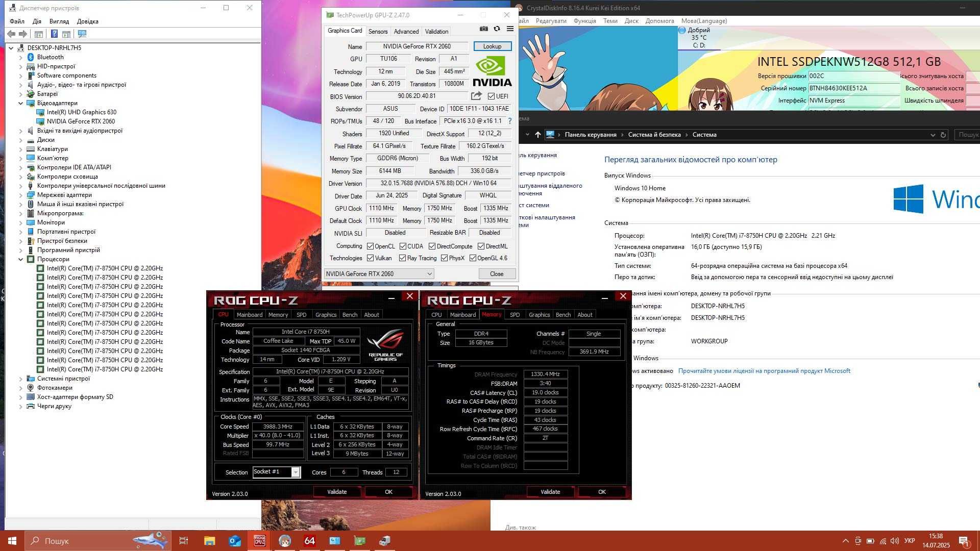Viewport: 980px width, 551px height.
Task: Open File Explorer on the taskbar
Action: point(209,541)
